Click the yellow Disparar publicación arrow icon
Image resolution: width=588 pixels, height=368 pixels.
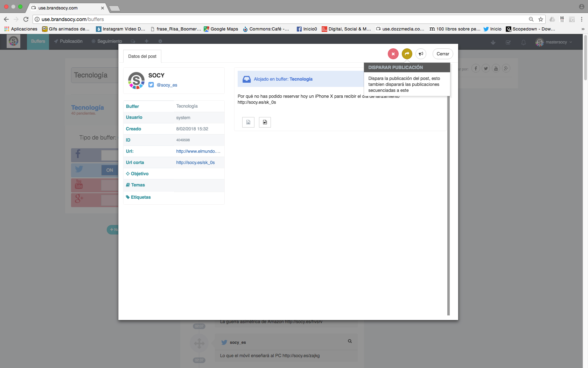407,54
